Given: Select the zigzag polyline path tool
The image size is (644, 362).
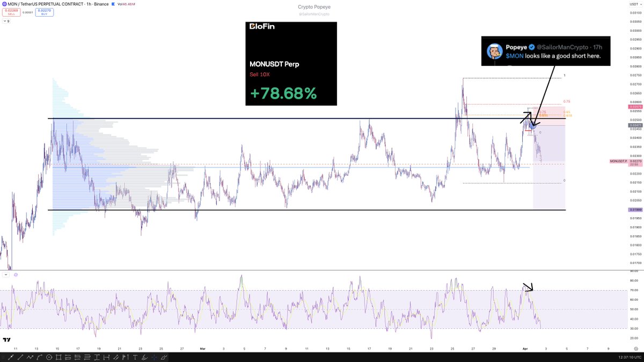Looking at the screenshot, I should click(x=30, y=357).
